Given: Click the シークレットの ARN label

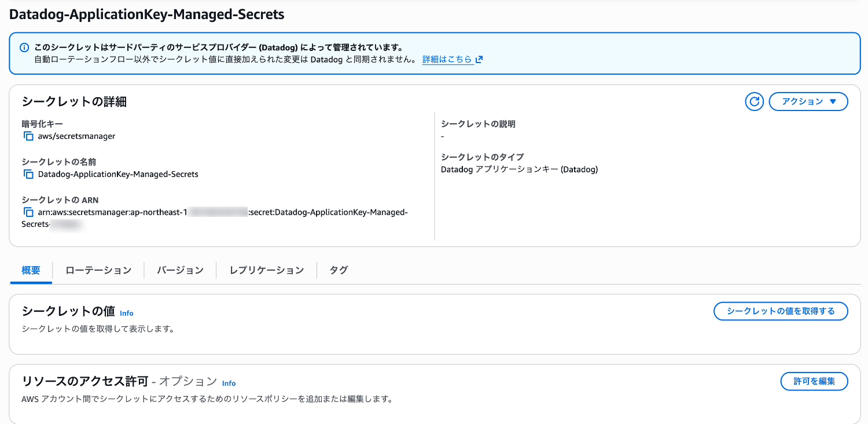Looking at the screenshot, I should (x=60, y=200).
